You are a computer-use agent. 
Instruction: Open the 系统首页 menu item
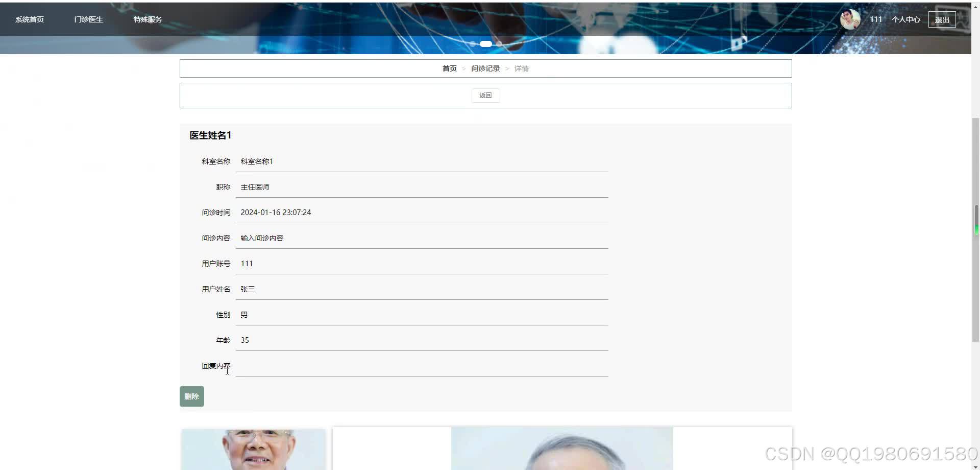pyautogui.click(x=30, y=19)
